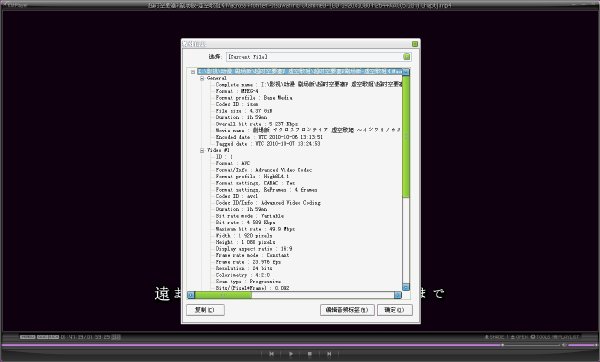This screenshot has width=600, height=362.
Task: Click the green vertical scrollbar thumb
Action: (406, 137)
